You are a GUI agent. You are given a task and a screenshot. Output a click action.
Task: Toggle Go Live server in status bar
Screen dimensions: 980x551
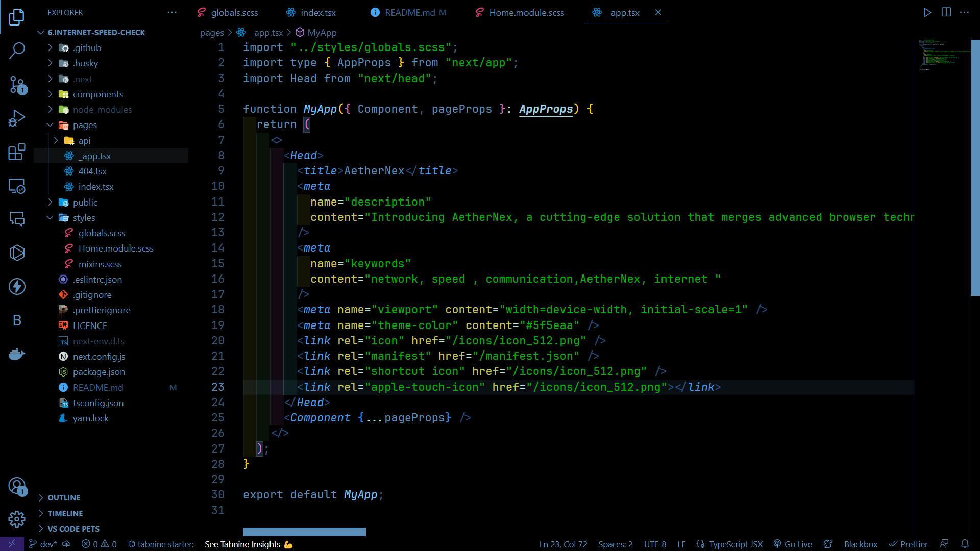793,544
